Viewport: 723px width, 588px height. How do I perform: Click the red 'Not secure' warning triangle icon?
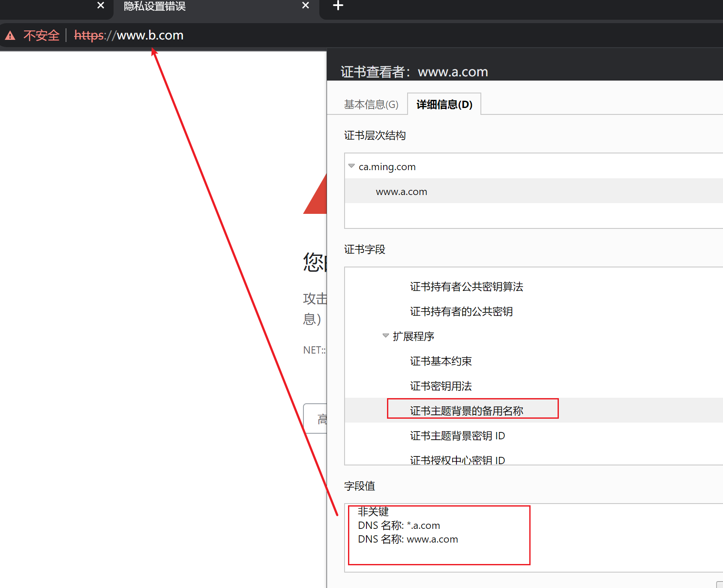[10, 36]
